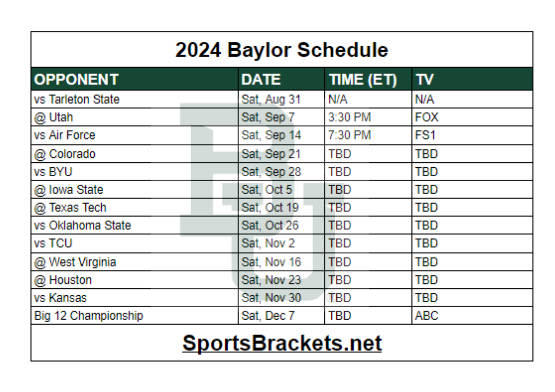
Task: Click the DATE column header
Action: pyautogui.click(x=261, y=79)
